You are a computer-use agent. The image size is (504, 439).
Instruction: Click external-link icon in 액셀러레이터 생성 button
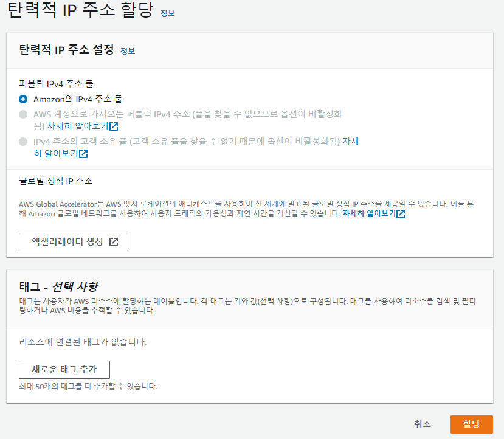tap(114, 242)
